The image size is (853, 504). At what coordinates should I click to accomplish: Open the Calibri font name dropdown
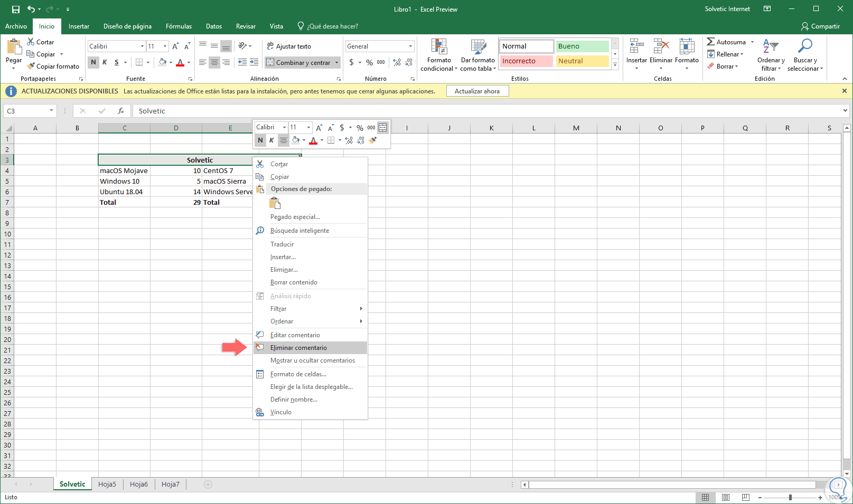point(142,46)
